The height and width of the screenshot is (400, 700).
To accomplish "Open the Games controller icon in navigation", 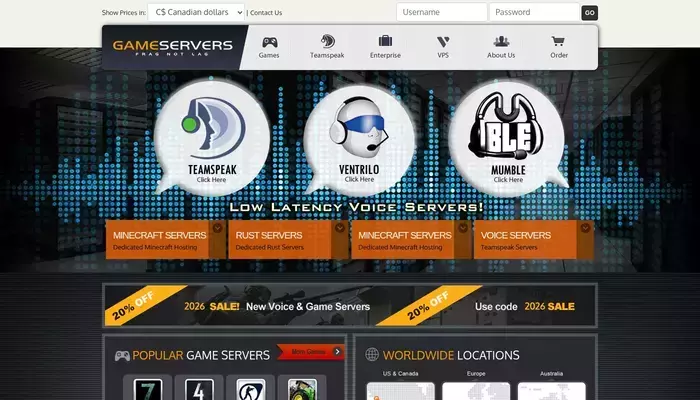I will point(269,42).
